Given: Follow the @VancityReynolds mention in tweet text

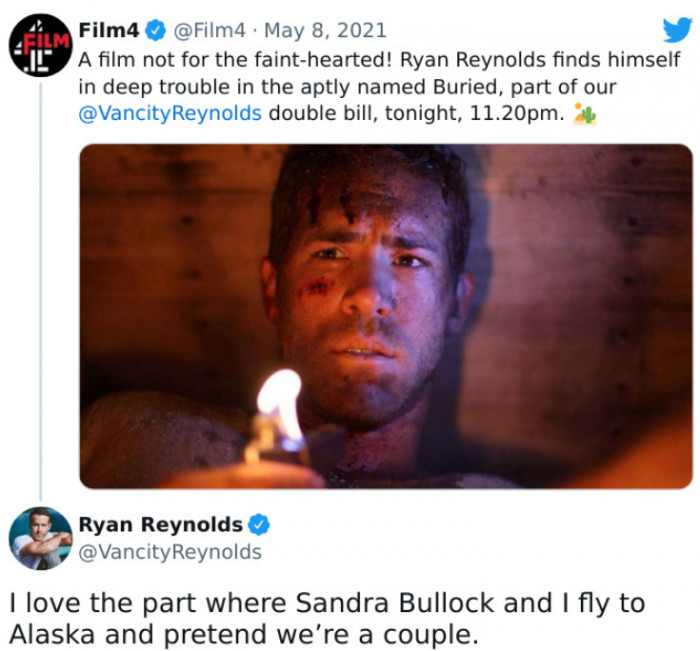Looking at the screenshot, I should pyautogui.click(x=170, y=113).
